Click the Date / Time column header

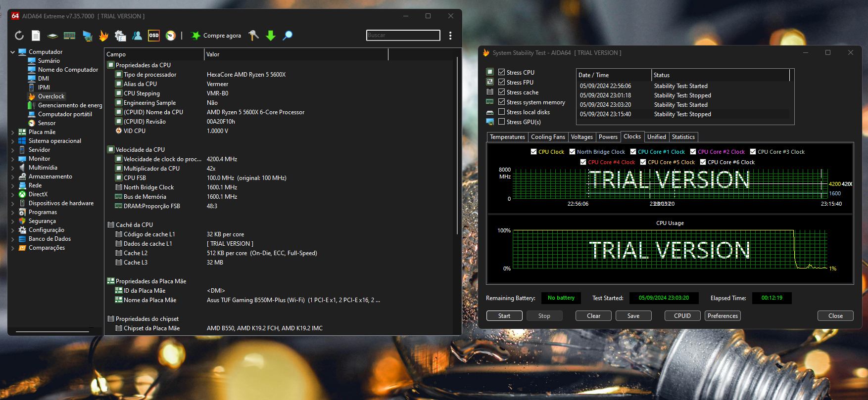[x=614, y=75]
